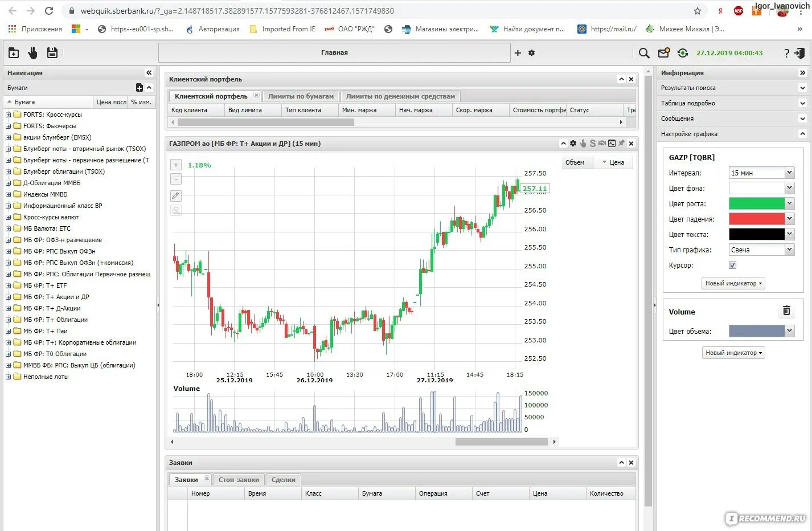Zoom in chart with plus button
The image size is (812, 531).
pos(176,165)
